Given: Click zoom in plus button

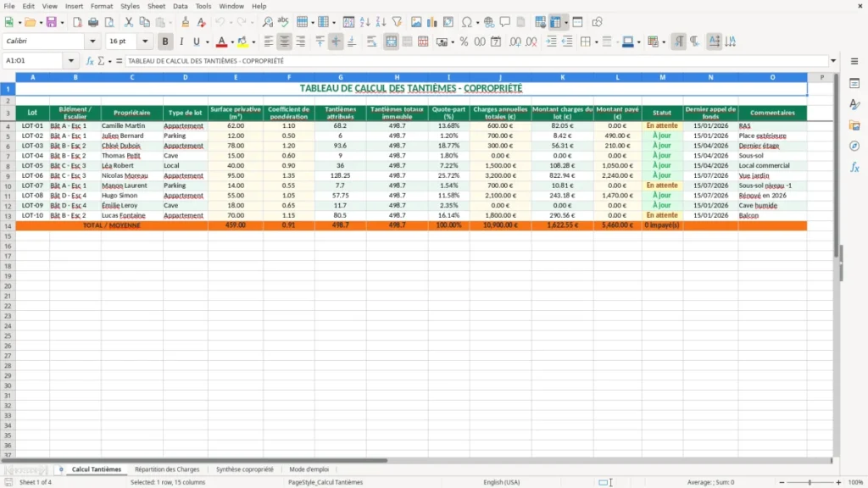Looking at the screenshot, I should tap(838, 482).
